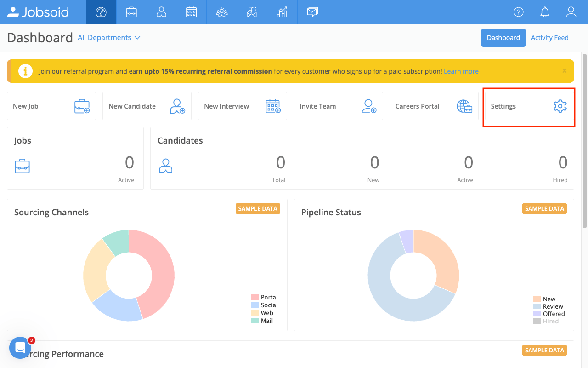588x368 pixels.
Task: Click the person icon in the Candidates card
Action: (165, 166)
